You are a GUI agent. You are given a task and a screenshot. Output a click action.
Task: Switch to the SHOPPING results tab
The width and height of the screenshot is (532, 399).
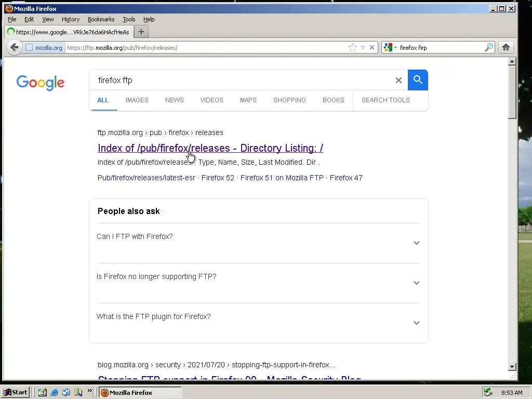(x=289, y=100)
